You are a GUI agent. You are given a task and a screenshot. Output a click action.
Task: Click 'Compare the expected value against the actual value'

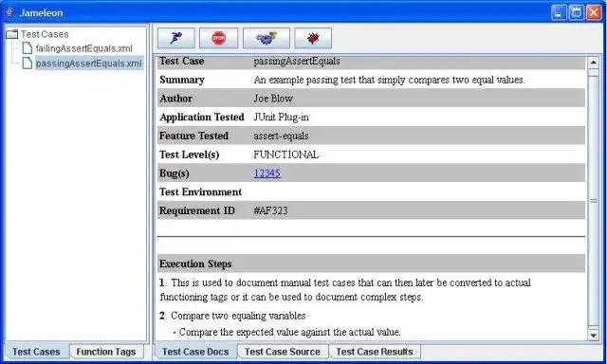pyautogui.click(x=290, y=332)
